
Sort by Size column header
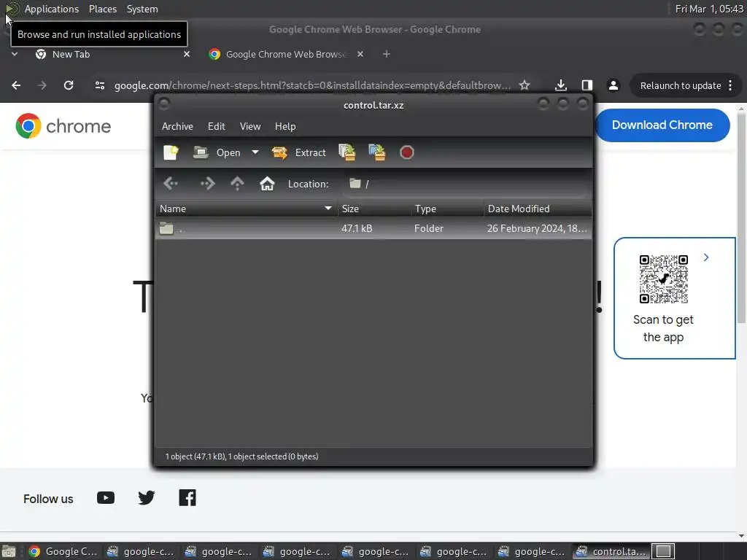coord(374,209)
